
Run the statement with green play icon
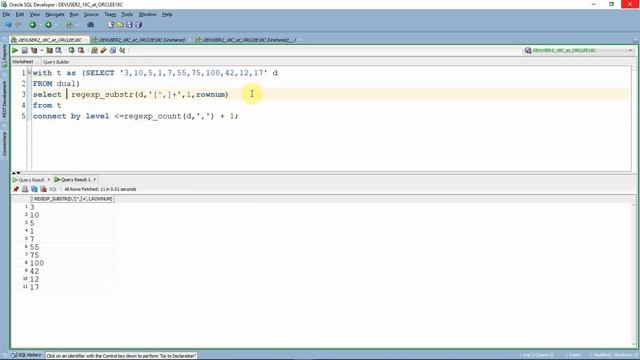(x=15, y=50)
